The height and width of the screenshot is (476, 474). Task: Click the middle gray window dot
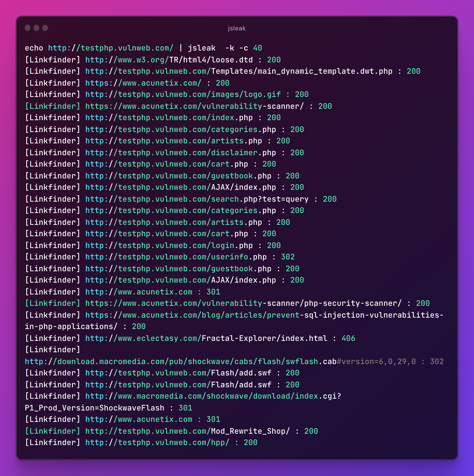(x=36, y=28)
